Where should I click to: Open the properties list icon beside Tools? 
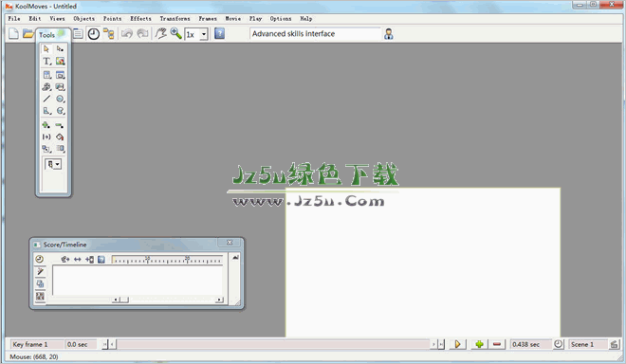tap(78, 34)
